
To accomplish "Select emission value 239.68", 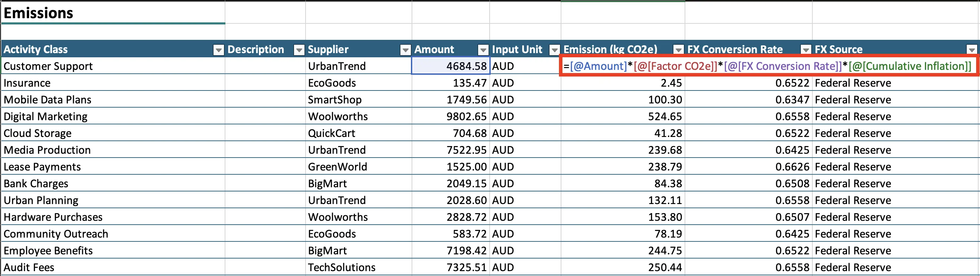I will [623, 150].
